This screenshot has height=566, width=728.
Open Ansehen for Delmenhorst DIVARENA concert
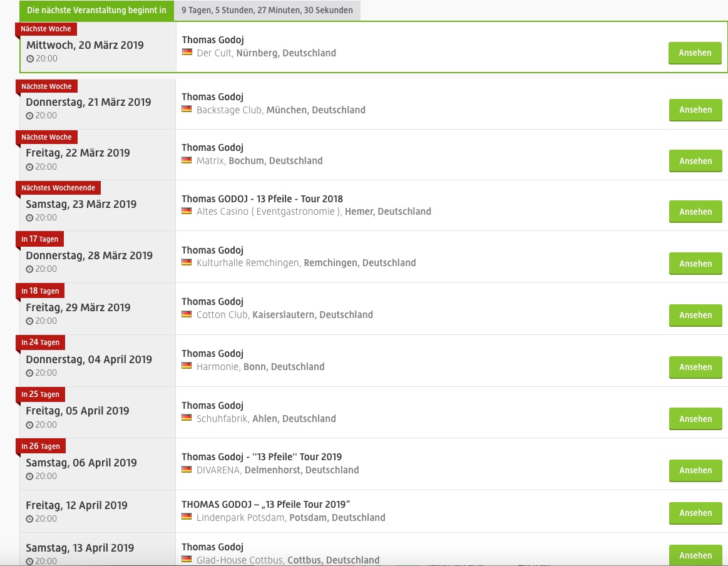click(x=695, y=471)
